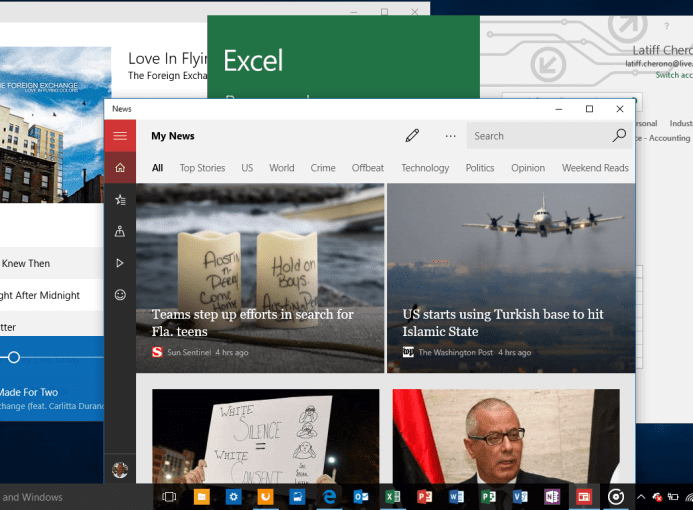Image resolution: width=693 pixels, height=510 pixels.
Task: Click into the News Search field
Action: (x=551, y=136)
